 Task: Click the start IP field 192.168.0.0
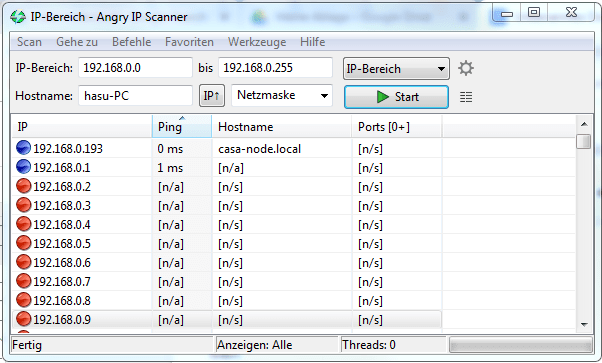(x=135, y=68)
